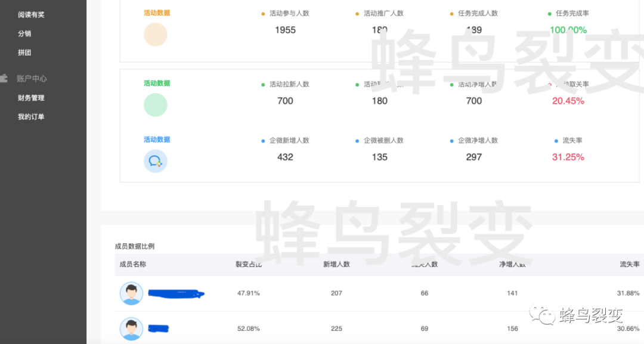
Task: Click the avatar in the 47.91% member row
Action: pos(131,293)
